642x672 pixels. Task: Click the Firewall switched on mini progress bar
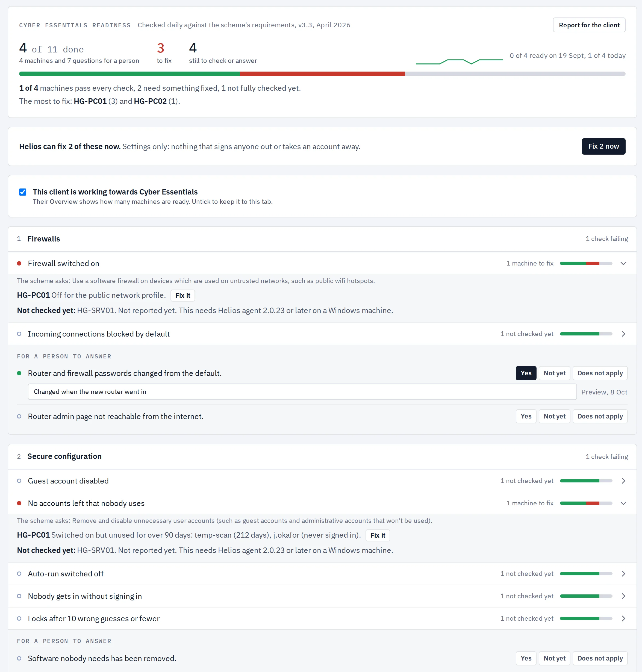click(x=586, y=263)
